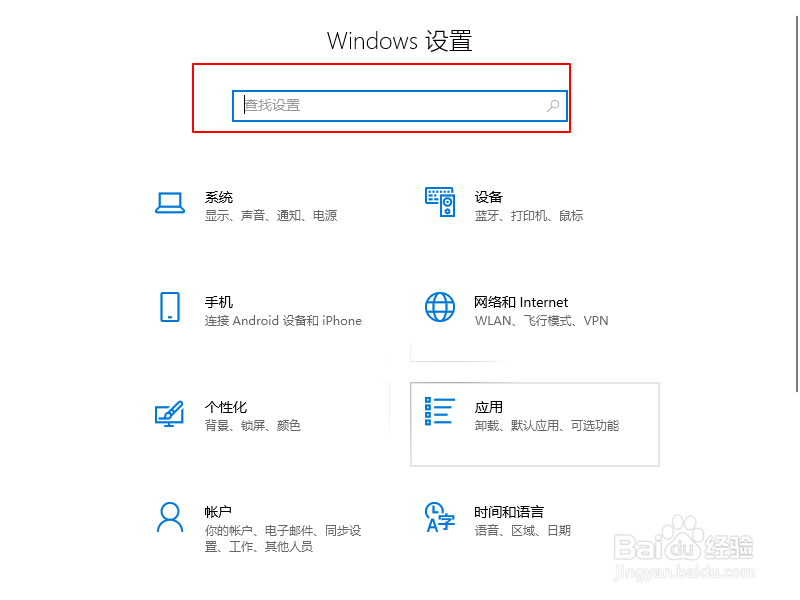The height and width of the screenshot is (600, 800).
Task: Click the paintbrush 个性化 icon
Action: pyautogui.click(x=169, y=413)
